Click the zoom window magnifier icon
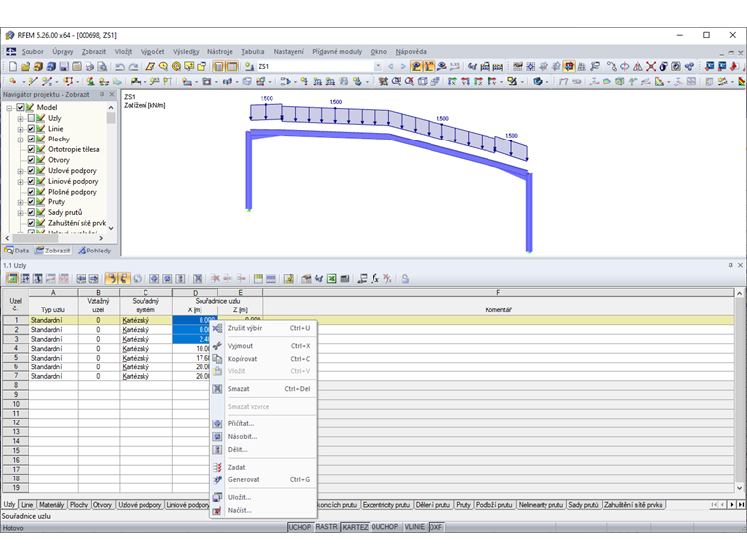The width and height of the screenshot is (747, 560). [x=396, y=82]
